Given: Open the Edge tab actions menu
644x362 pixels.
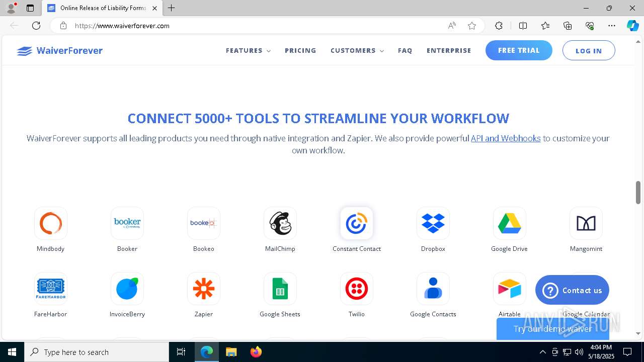Looking at the screenshot, I should point(30,8).
